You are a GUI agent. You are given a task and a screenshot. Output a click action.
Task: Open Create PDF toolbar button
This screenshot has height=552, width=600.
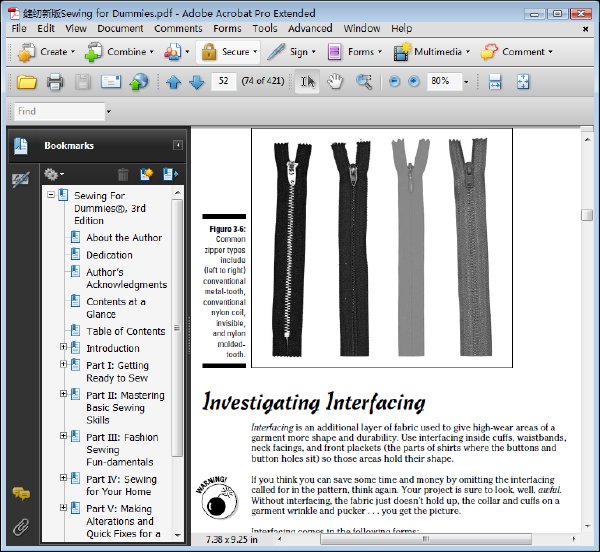pos(47,52)
